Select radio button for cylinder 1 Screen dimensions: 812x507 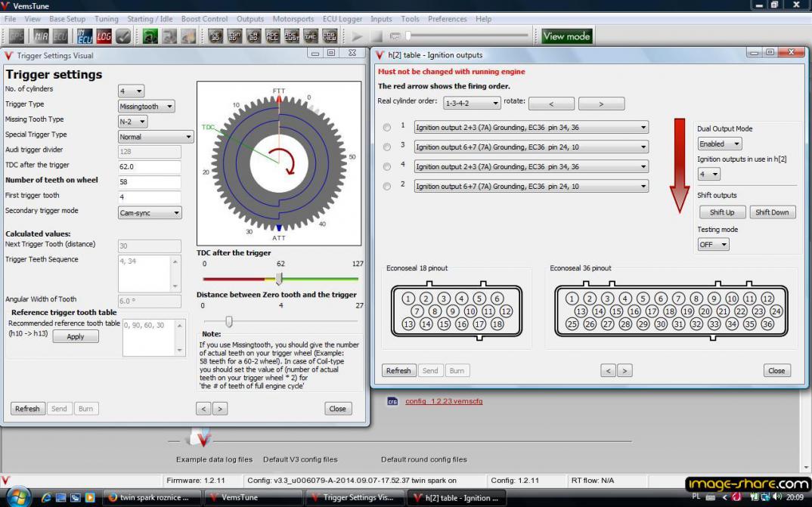pyautogui.click(x=387, y=127)
